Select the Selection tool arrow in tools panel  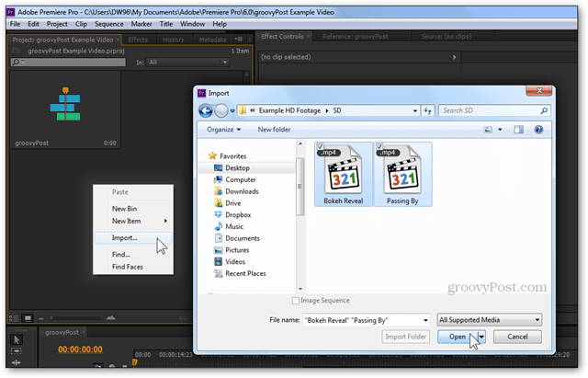(x=17, y=339)
